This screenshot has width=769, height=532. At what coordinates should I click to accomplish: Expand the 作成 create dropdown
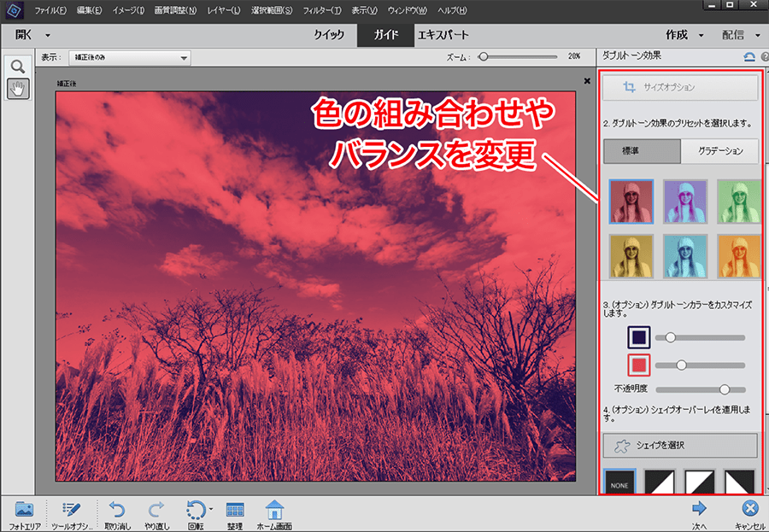click(684, 35)
